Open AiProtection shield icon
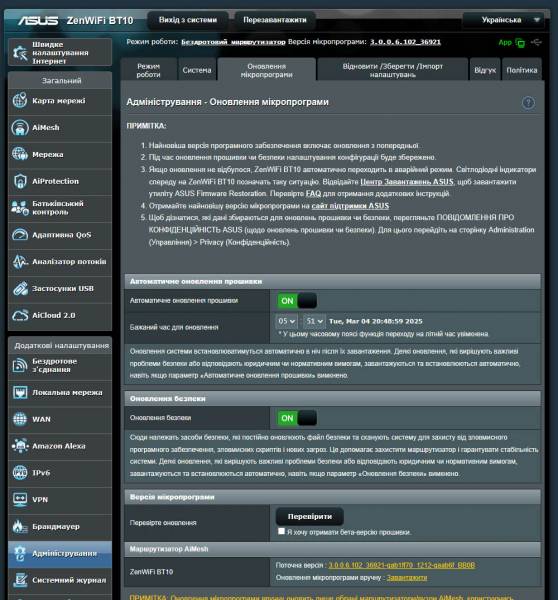Viewport: 558px width, 600px height. coord(20,181)
